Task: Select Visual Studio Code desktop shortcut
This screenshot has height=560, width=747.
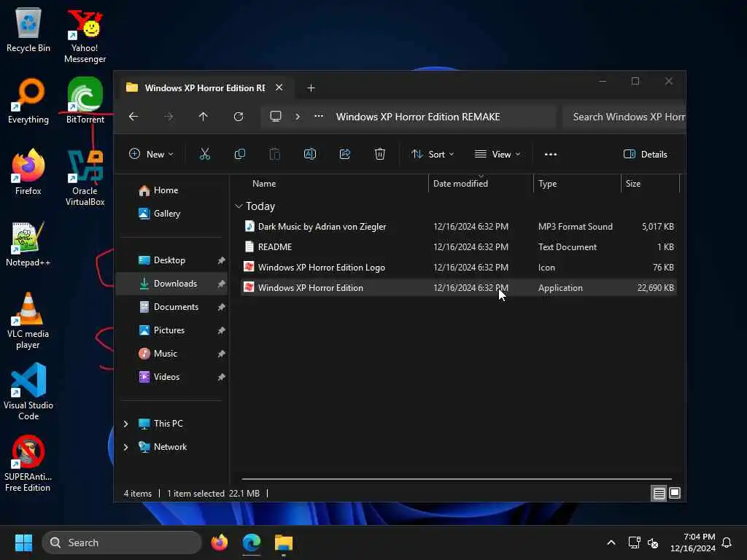Action: coord(28,392)
